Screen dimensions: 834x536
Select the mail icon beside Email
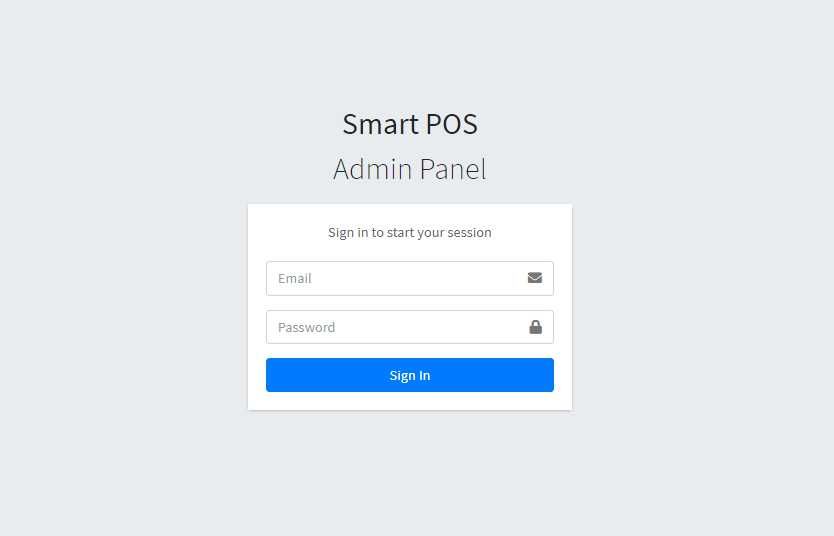535,278
